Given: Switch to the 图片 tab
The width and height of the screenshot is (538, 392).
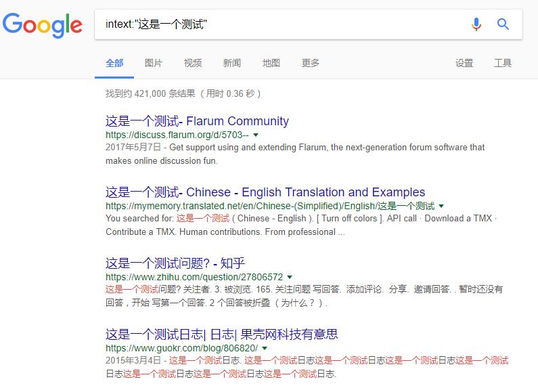Looking at the screenshot, I should pyautogui.click(x=154, y=63).
